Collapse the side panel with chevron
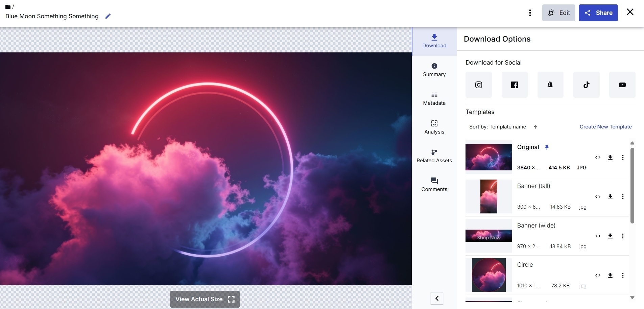644x309 pixels. point(437,298)
